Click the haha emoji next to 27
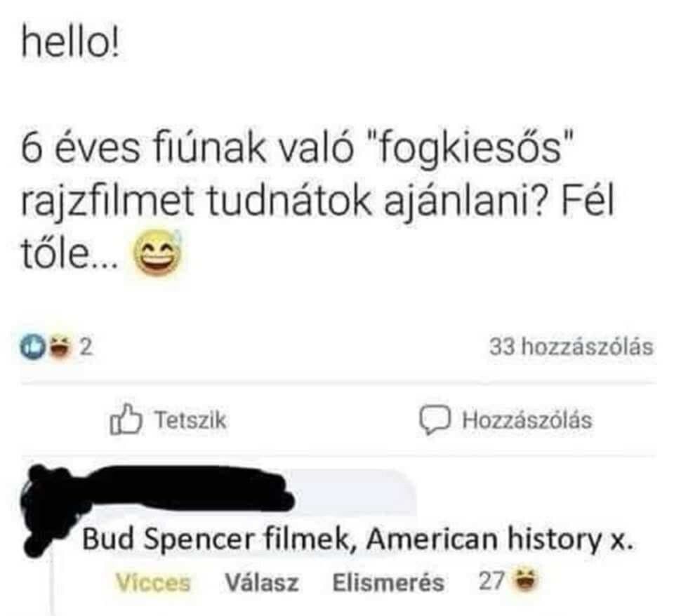Image resolution: width=674 pixels, height=616 pixels. click(526, 582)
